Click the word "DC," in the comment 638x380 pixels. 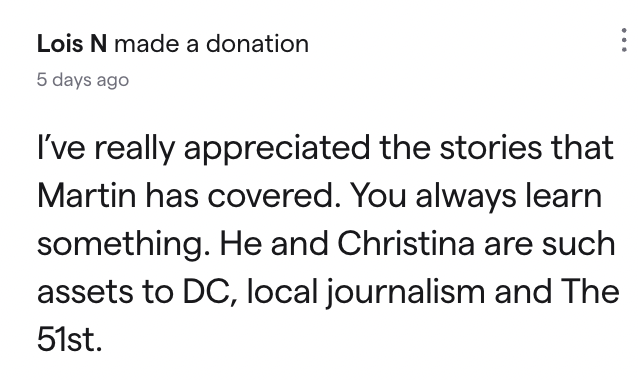pos(210,292)
